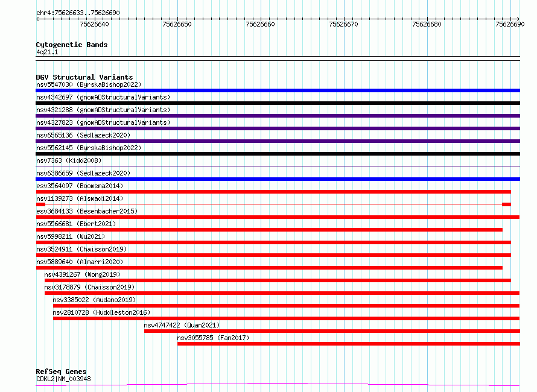Click the red bar under nsv4747422
537x392 pixels.
(x=332, y=331)
